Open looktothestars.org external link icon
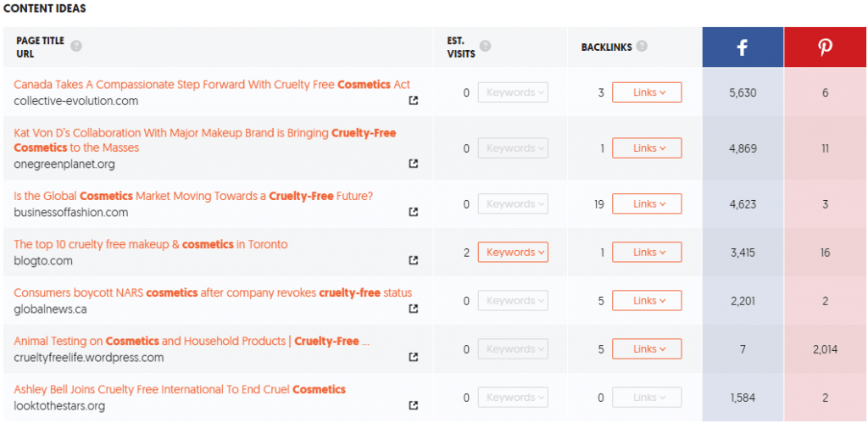Viewport: 868px width, 423px height. coord(413,406)
